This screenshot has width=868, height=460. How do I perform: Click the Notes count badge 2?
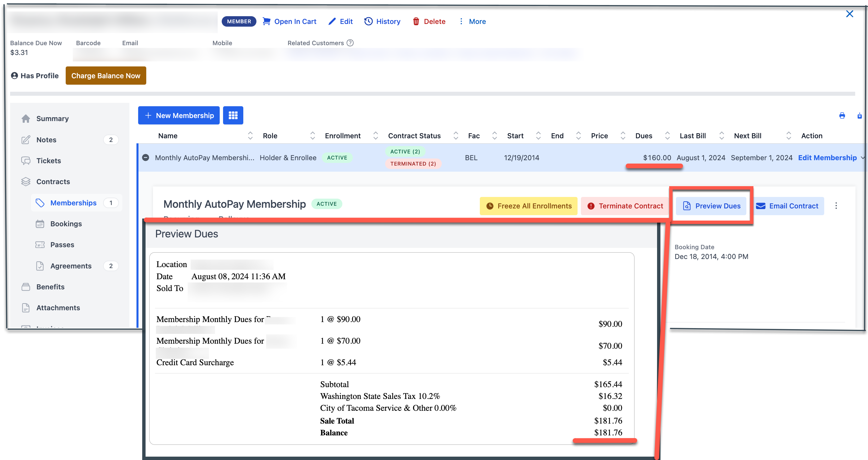(x=111, y=140)
